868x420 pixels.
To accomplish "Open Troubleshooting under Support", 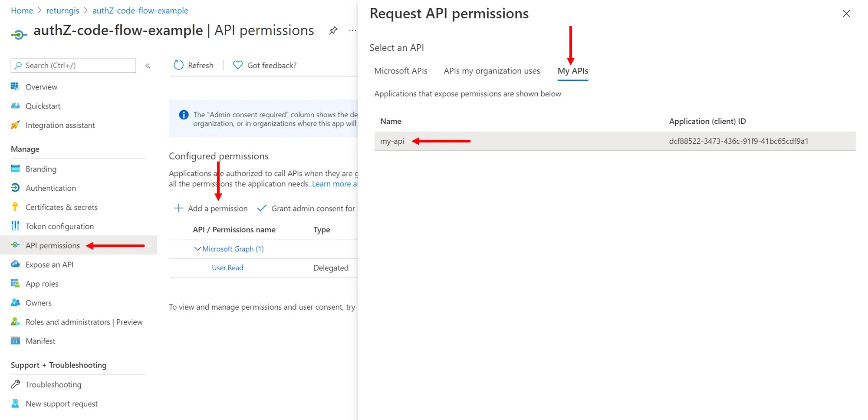I will tap(53, 384).
